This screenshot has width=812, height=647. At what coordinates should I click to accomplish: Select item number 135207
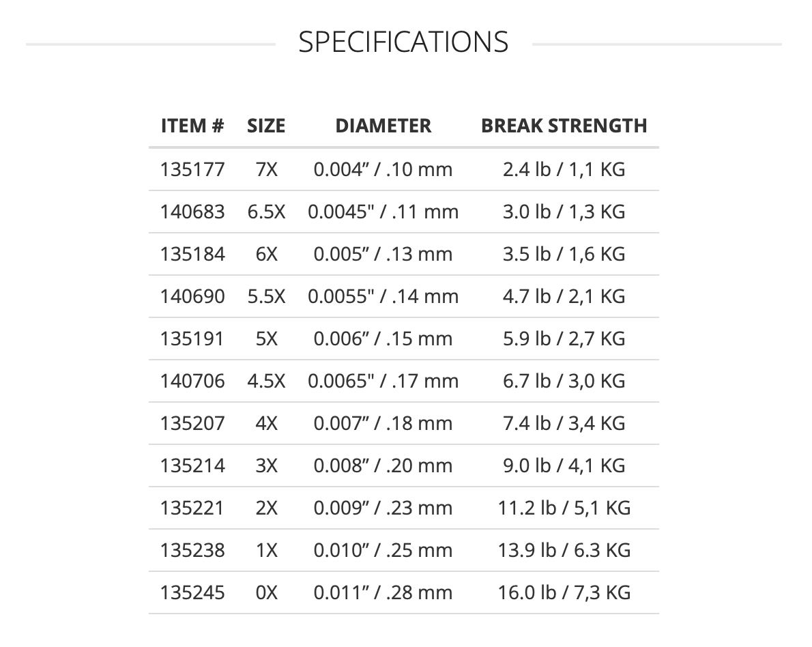pyautogui.click(x=192, y=423)
